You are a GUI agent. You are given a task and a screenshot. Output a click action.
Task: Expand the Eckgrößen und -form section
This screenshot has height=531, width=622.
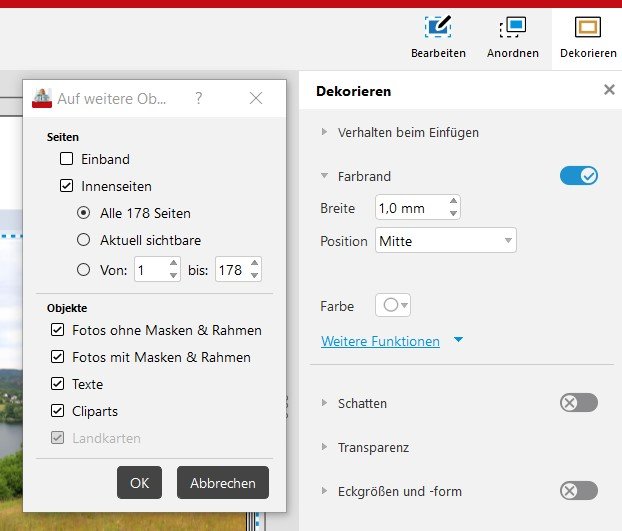pyautogui.click(x=324, y=491)
